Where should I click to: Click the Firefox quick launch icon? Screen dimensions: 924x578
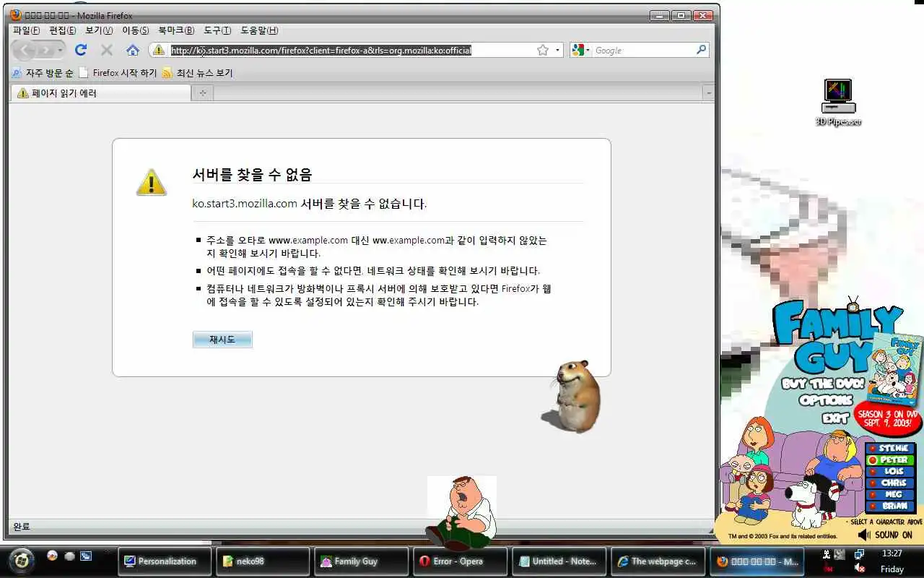pos(52,556)
